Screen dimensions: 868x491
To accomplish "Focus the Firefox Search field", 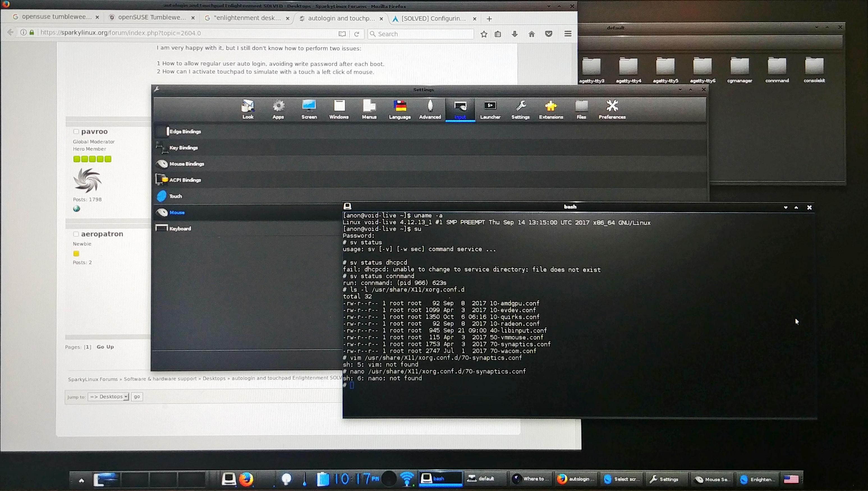I will tap(420, 34).
